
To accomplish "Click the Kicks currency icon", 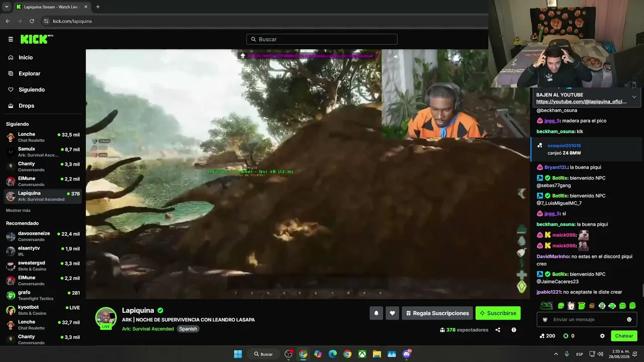I will pyautogui.click(x=566, y=336).
